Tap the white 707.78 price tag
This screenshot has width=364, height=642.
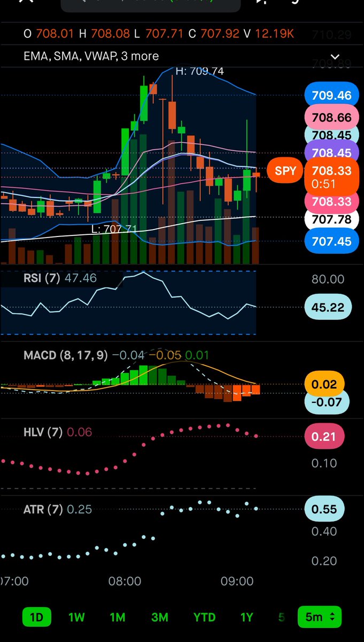(331, 220)
